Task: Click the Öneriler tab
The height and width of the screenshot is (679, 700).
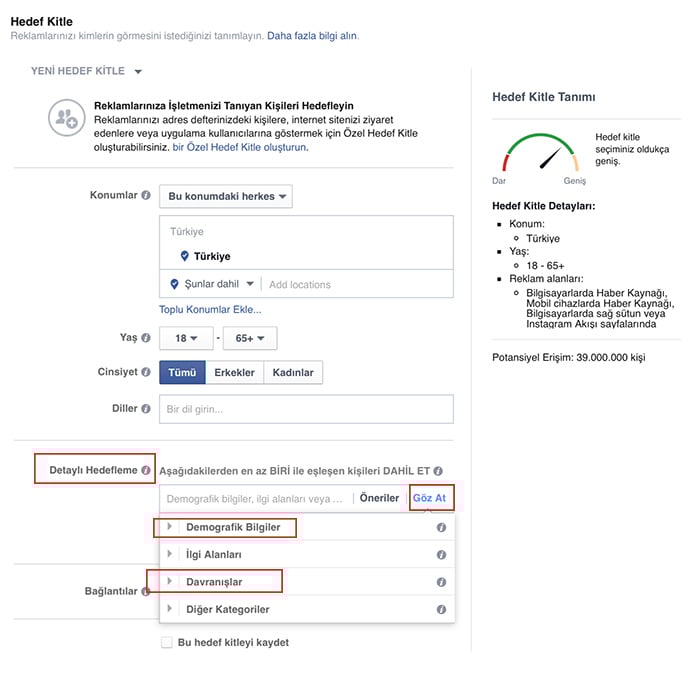Action: [x=379, y=498]
